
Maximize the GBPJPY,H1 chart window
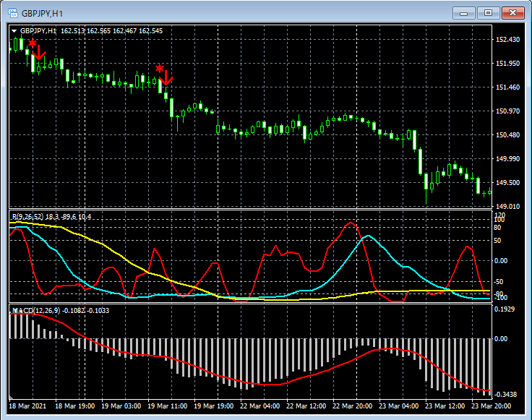488,13
